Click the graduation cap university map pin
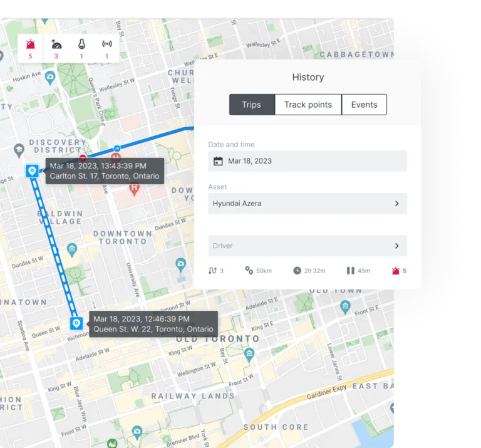Viewport: 481px width, 448px height. 19,150
